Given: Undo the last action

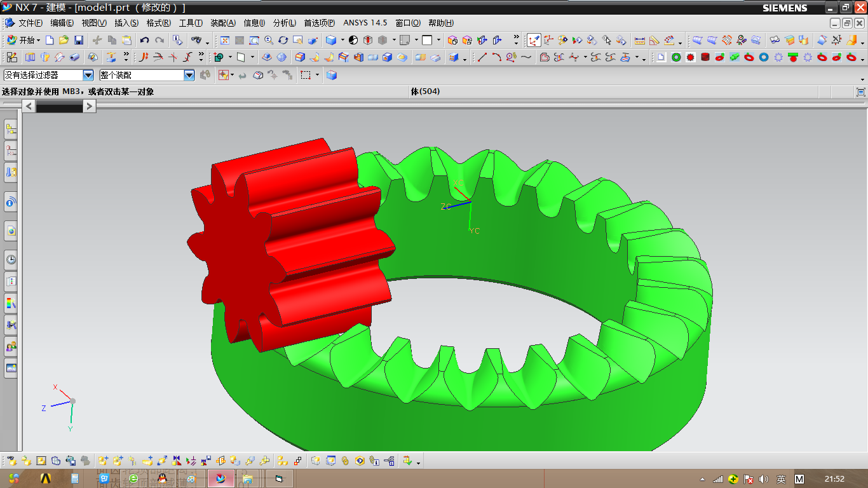Looking at the screenshot, I should click(x=145, y=40).
